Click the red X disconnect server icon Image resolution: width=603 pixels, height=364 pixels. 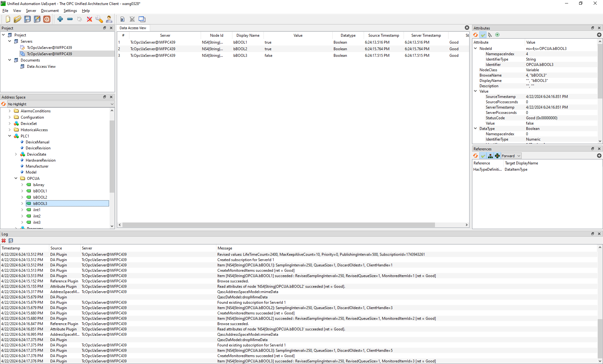point(90,19)
